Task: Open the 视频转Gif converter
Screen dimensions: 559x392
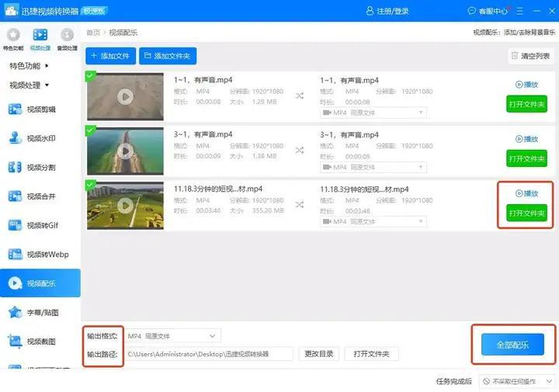Action: coord(40,225)
